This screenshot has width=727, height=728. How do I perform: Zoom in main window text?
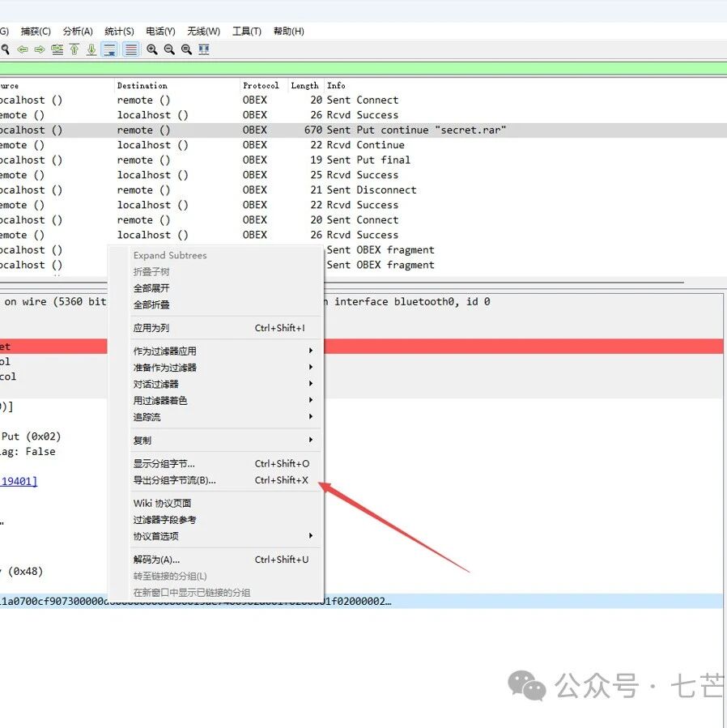(x=152, y=49)
